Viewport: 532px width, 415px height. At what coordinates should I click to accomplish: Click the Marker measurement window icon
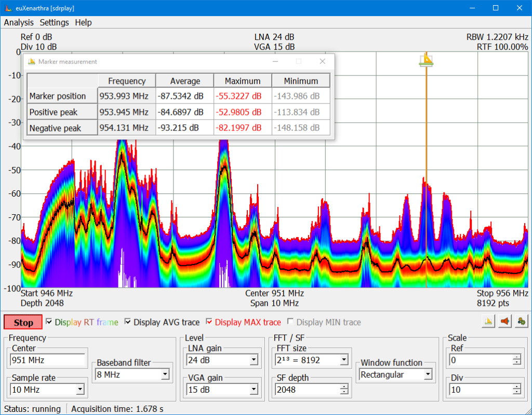[x=31, y=61]
